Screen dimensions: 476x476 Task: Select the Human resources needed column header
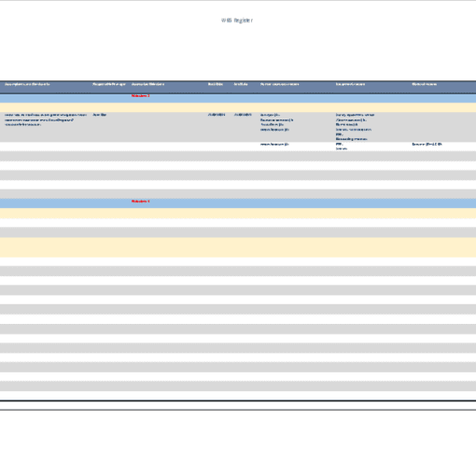(x=280, y=84)
